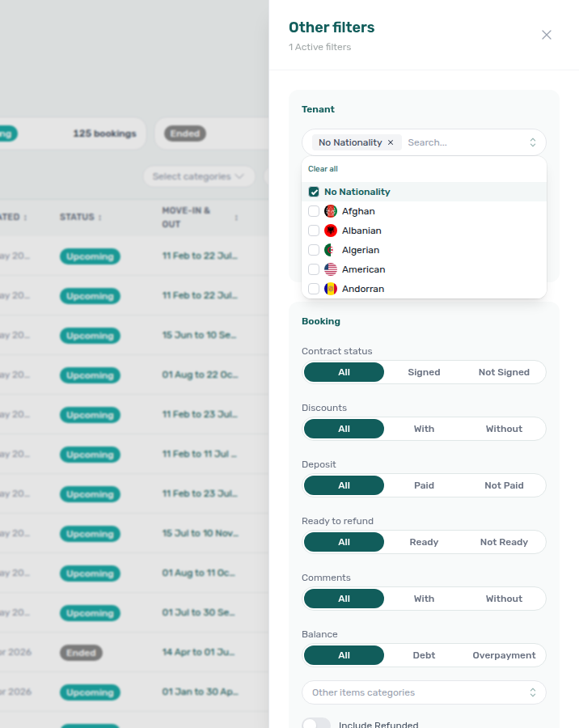Collapse the nationality dropdown chevron
This screenshot has height=728, width=579.
coord(533,142)
